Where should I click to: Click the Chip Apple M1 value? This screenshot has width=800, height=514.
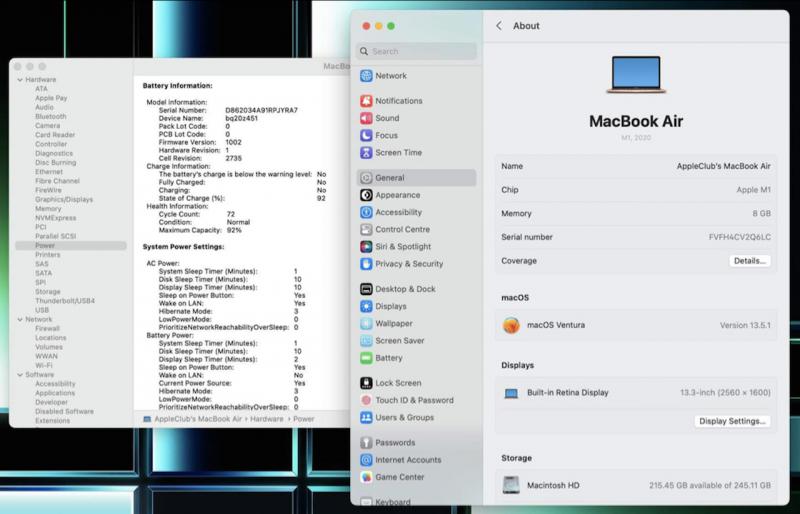[x=753, y=190]
